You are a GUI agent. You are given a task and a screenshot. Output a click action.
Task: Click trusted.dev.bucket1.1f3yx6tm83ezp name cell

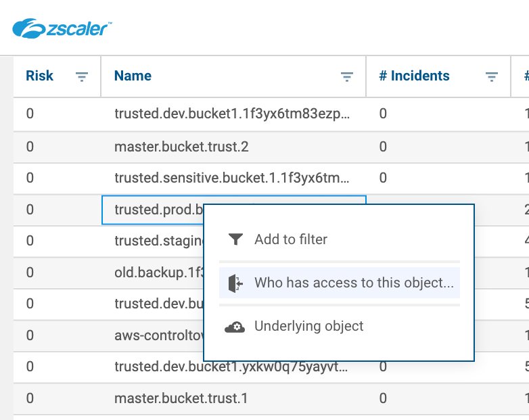233,114
